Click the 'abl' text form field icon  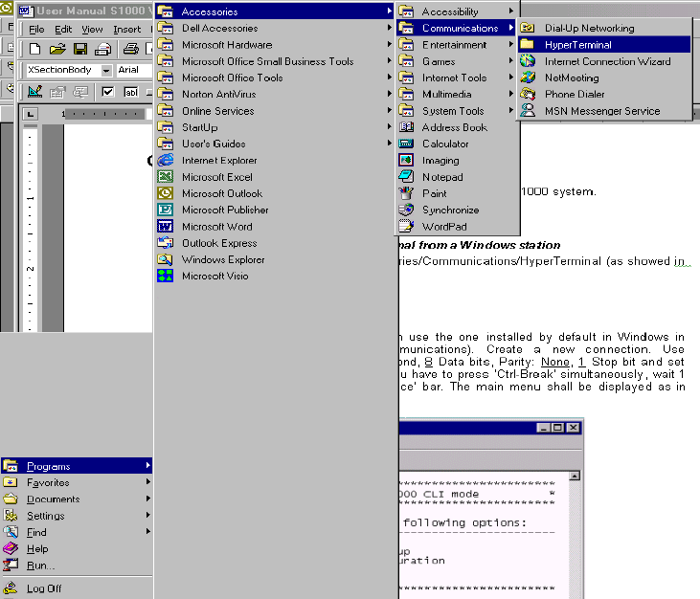tap(131, 92)
